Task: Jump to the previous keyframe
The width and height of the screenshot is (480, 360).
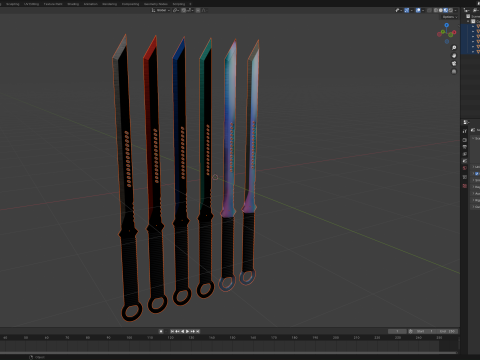Action: (177, 331)
